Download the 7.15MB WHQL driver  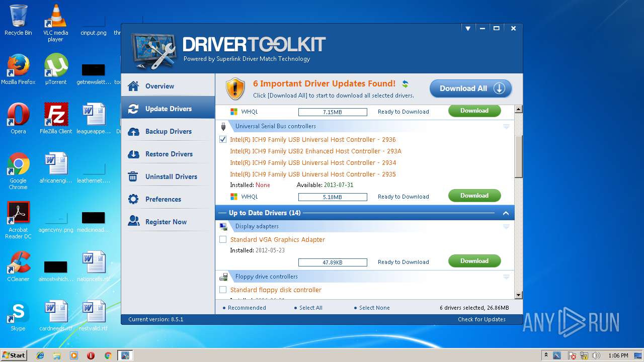(474, 111)
